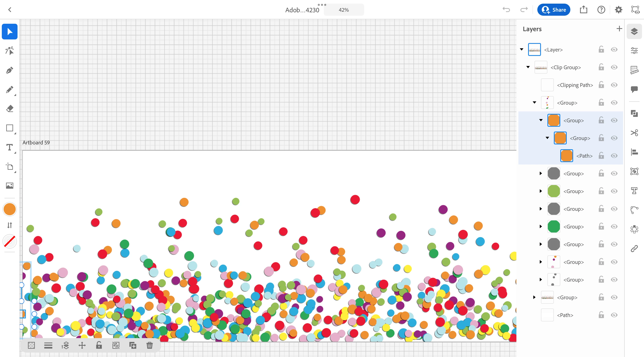Select the Pen tool

pyautogui.click(x=9, y=70)
